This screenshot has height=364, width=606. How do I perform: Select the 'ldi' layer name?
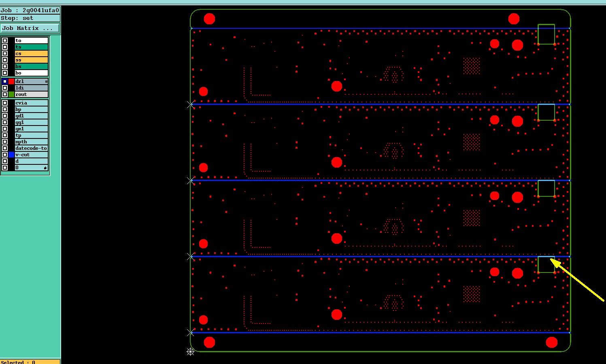[32, 88]
